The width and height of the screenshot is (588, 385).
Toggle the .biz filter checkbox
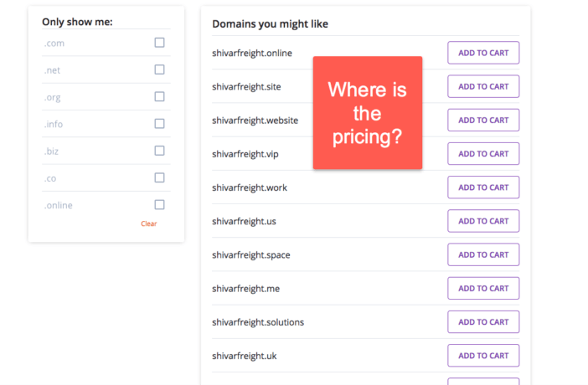pos(159,151)
